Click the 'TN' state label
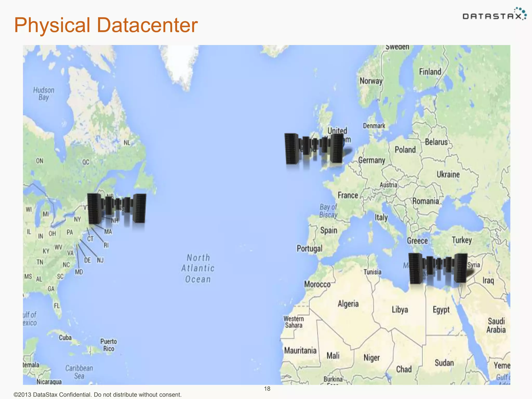This screenshot has width=532, height=399. (x=40, y=262)
